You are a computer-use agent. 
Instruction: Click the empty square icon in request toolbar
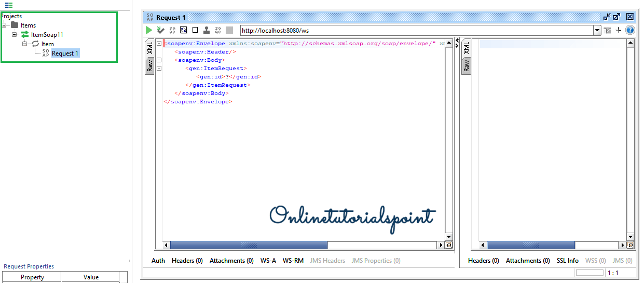click(195, 31)
